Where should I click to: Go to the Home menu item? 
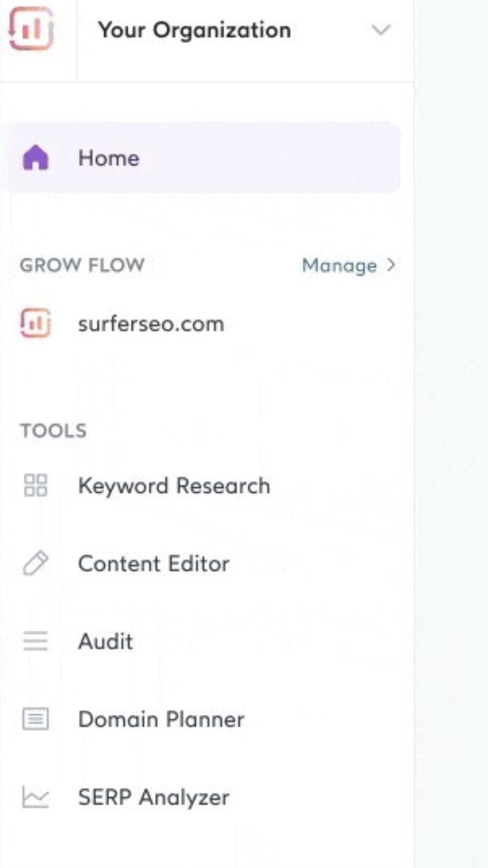109,158
